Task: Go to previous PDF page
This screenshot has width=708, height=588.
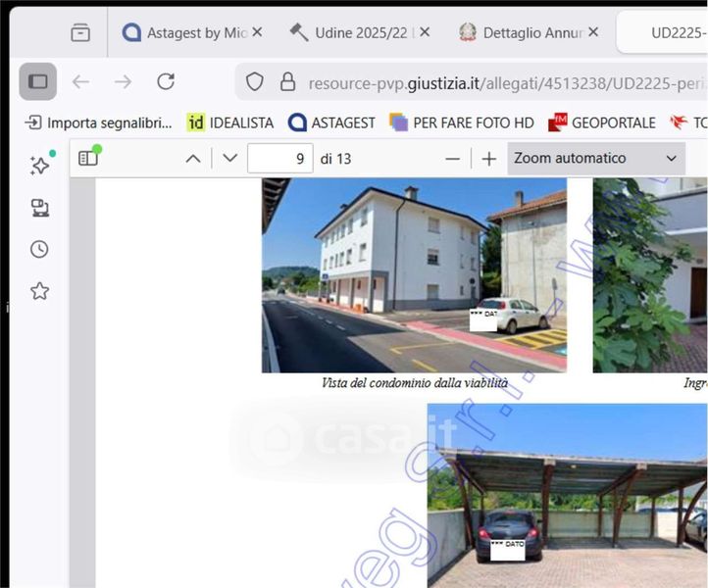Action: click(193, 159)
